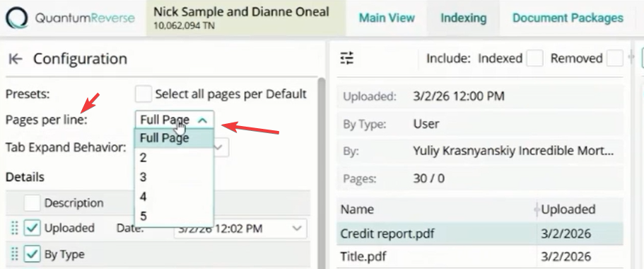Grab drag handle next to Uploaded row

pos(14,228)
